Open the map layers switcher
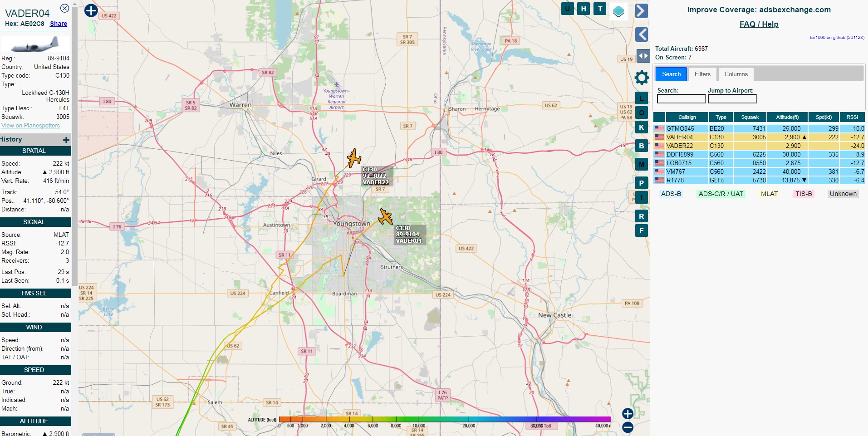Screen dimensions: 868x436 click(x=618, y=11)
